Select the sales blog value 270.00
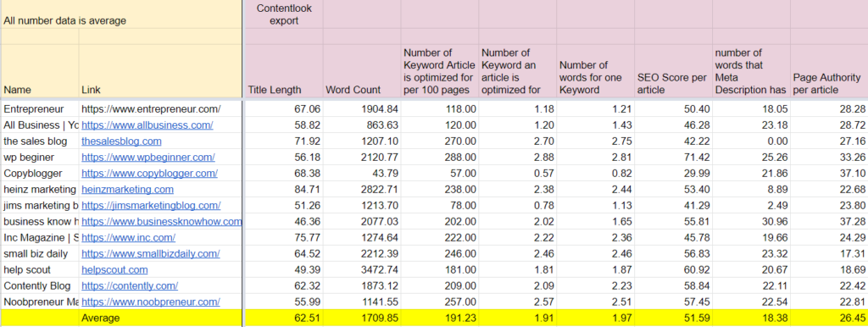 pos(440,141)
